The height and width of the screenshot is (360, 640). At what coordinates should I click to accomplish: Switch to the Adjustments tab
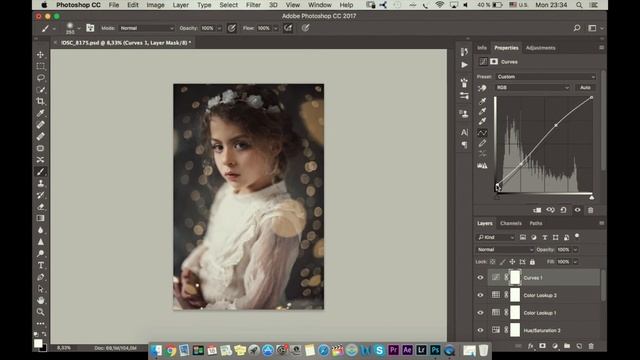coord(540,48)
